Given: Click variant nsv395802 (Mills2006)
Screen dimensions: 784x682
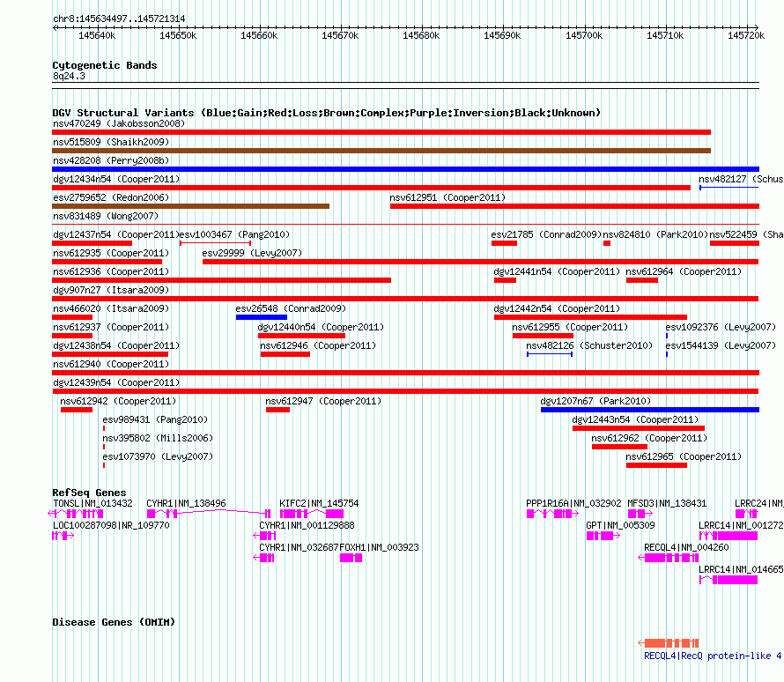Looking at the screenshot, I should [x=158, y=439].
